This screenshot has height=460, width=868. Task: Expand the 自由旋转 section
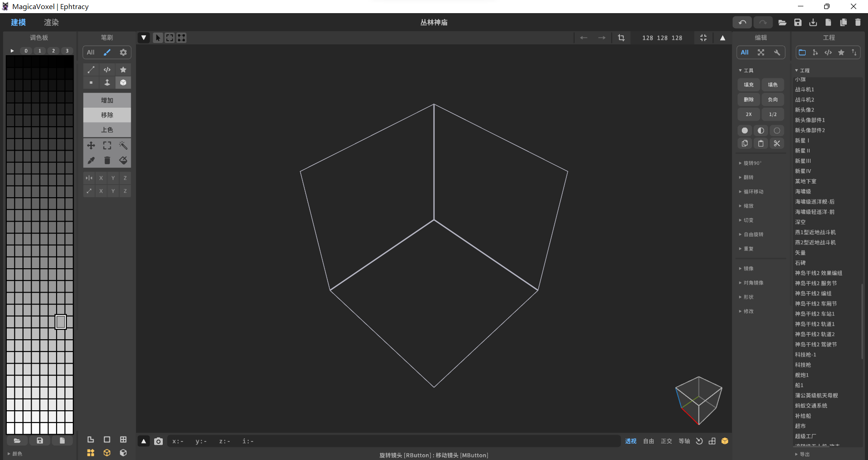coord(751,235)
